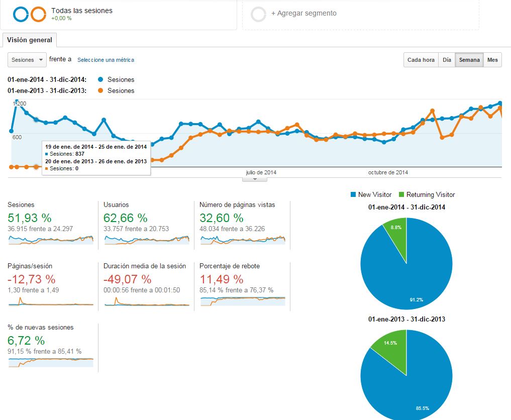Click the Duración media de la sesión sparkline
The image size is (511, 420).
coord(147,301)
